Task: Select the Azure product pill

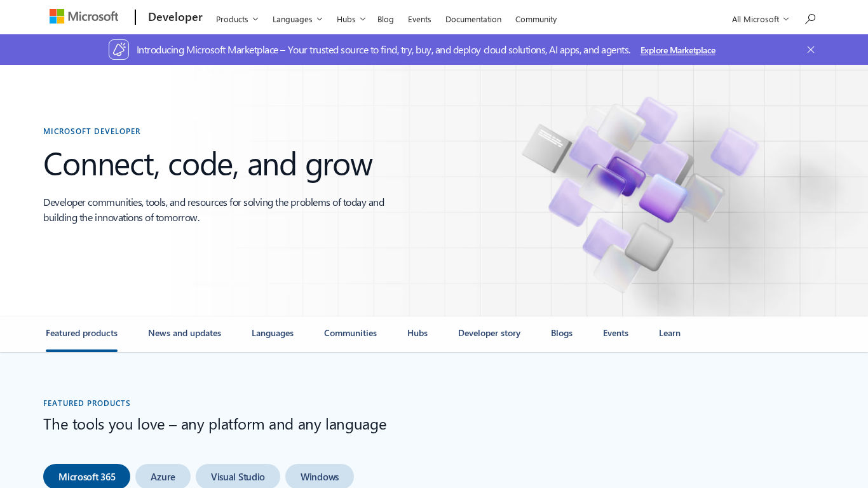Action: [x=163, y=477]
